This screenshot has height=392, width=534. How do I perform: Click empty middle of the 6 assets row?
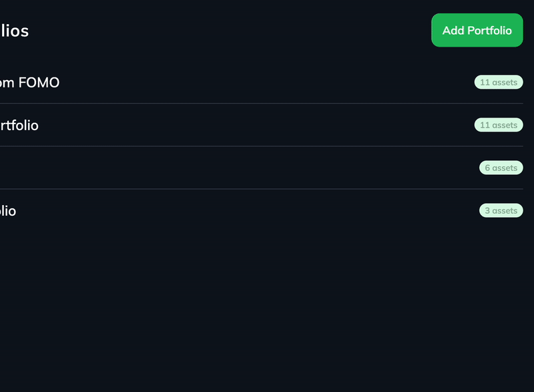[267, 168]
